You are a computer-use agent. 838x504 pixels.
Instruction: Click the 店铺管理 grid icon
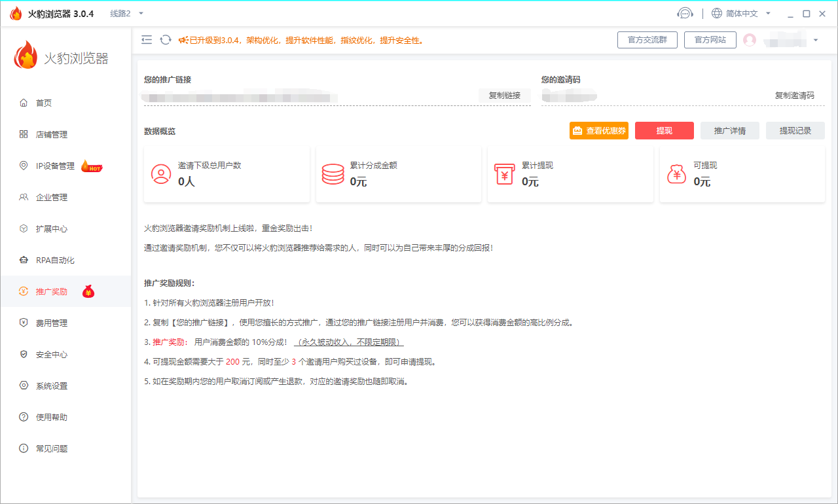coord(24,134)
